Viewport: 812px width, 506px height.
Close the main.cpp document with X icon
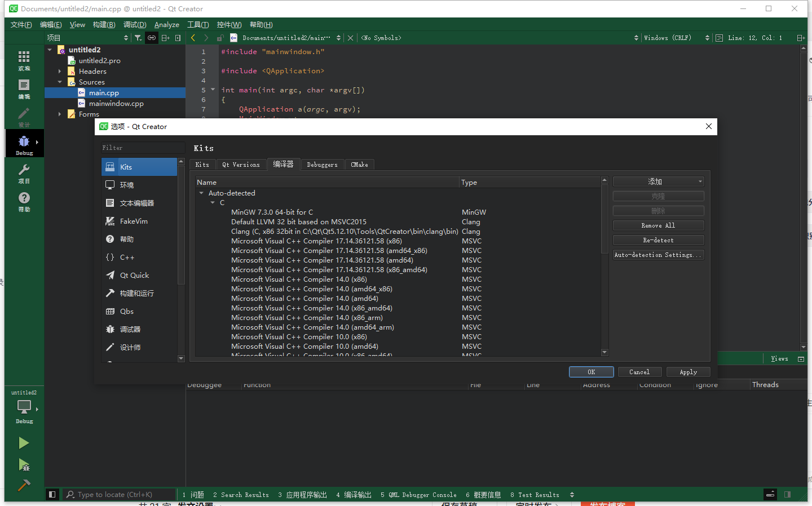point(350,38)
